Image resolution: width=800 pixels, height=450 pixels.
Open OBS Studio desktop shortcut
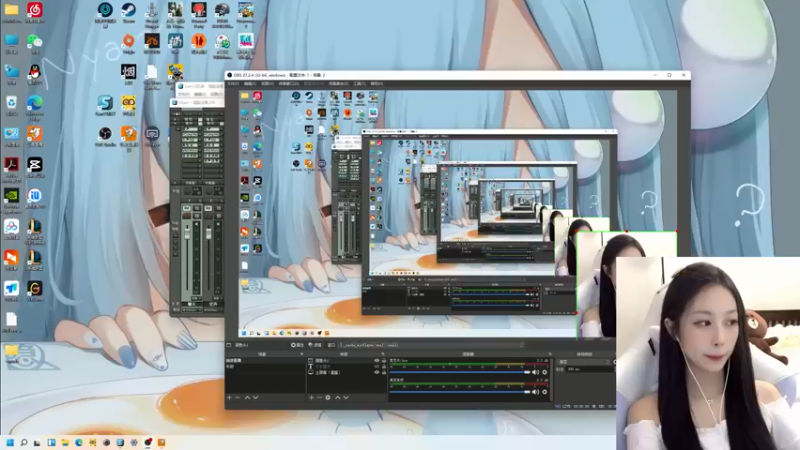click(x=105, y=137)
